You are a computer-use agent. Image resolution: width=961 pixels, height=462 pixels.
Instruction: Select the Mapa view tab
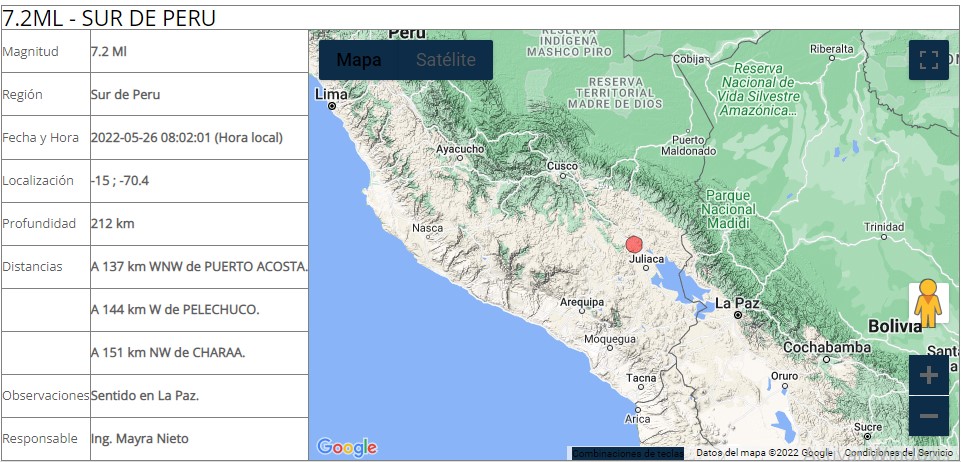pos(358,60)
